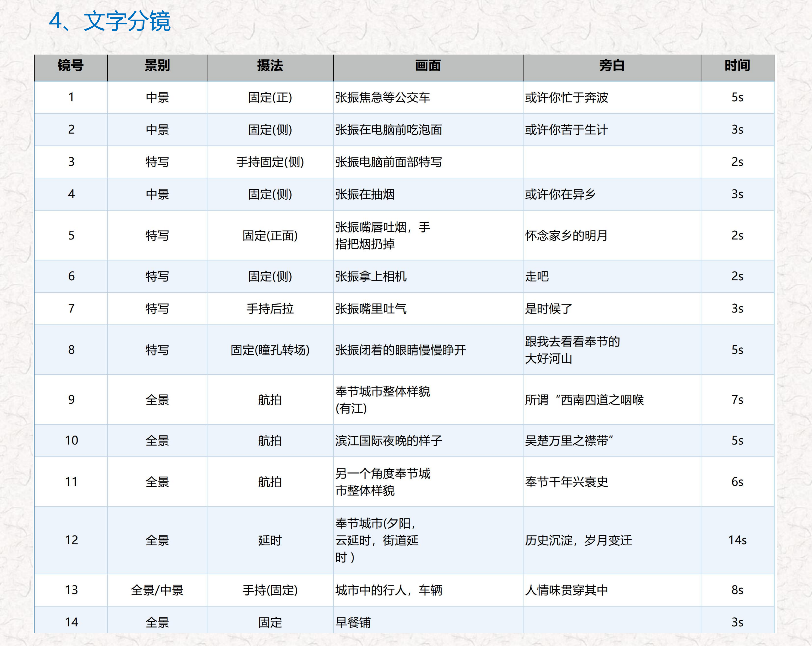Select cell 张振焦急等公交车

pos(383,98)
